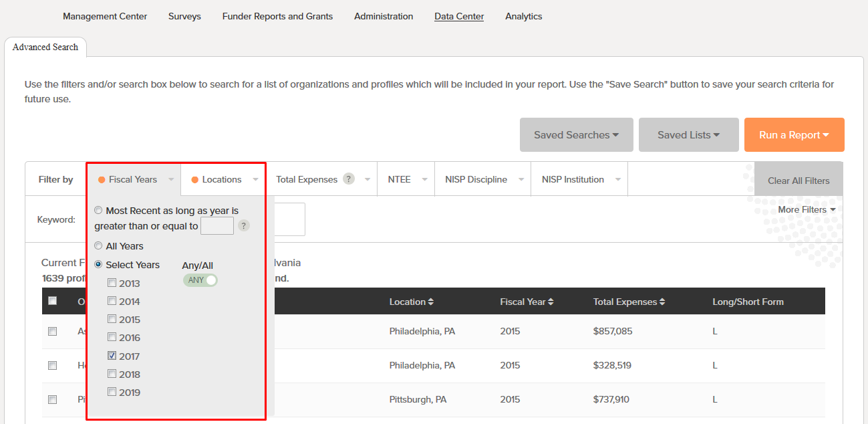Click help icon beside year input box
This screenshot has width=868, height=424.
pyautogui.click(x=244, y=226)
